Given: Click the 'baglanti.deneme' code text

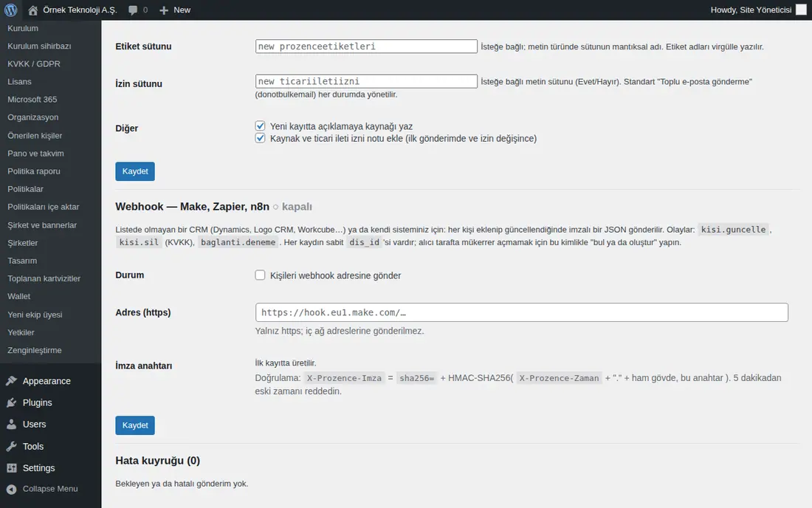Looking at the screenshot, I should point(238,242).
